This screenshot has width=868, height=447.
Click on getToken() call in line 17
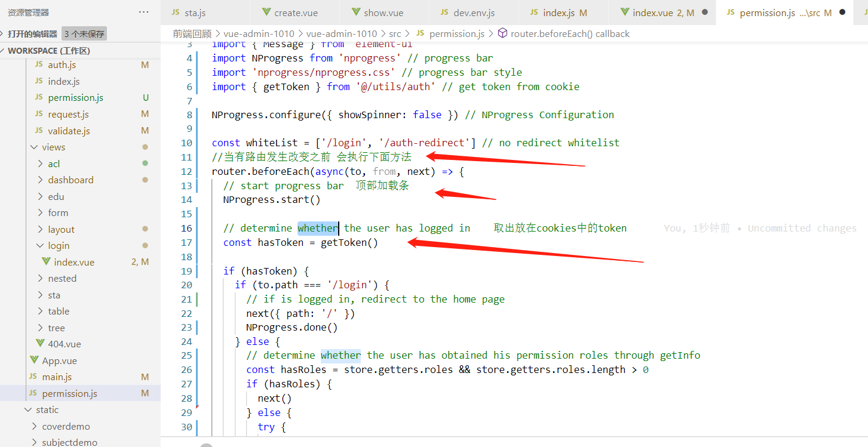(x=349, y=242)
